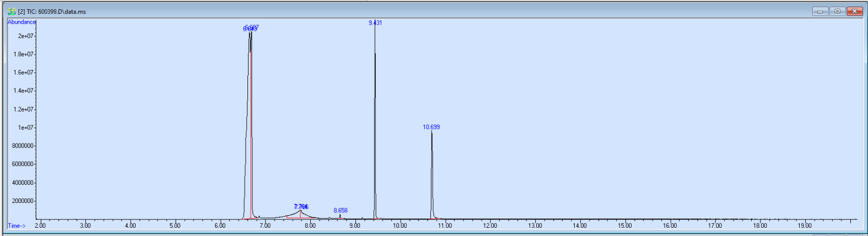Select the peak label 8.658
This screenshot has width=868, height=236.
pyautogui.click(x=341, y=211)
